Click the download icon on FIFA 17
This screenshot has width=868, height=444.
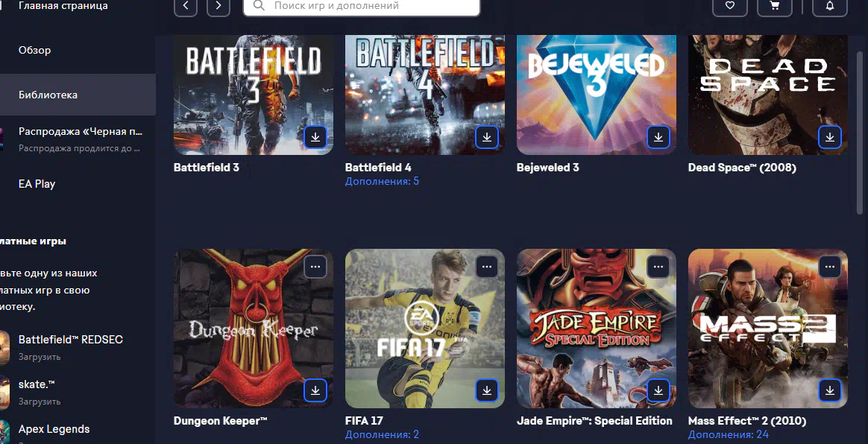[487, 390]
